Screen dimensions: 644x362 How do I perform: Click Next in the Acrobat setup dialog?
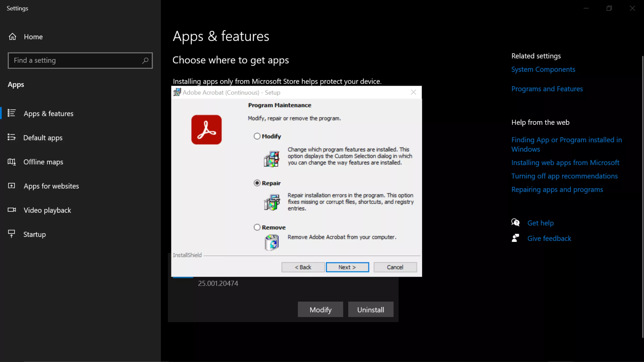click(347, 267)
